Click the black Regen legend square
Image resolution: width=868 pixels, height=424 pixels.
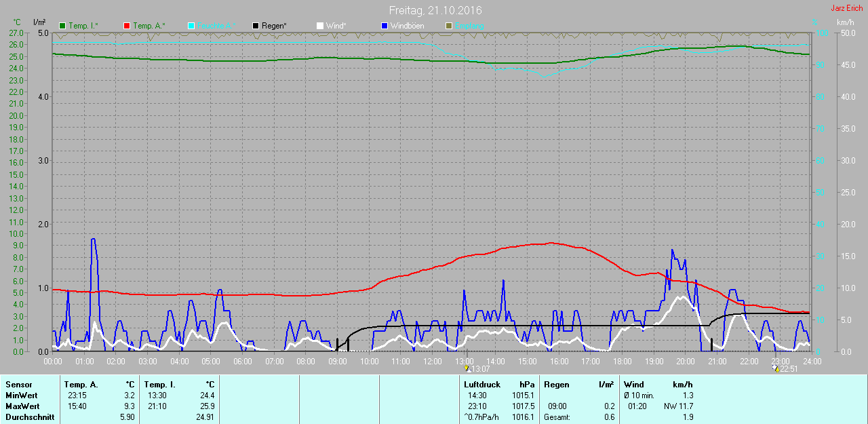pyautogui.click(x=256, y=26)
